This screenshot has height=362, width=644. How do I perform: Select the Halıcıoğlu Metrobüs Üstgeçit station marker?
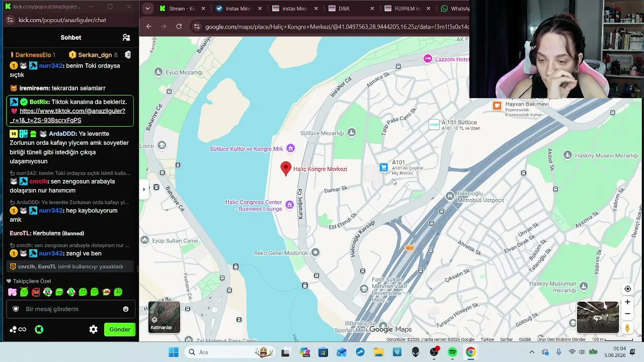click(450, 196)
